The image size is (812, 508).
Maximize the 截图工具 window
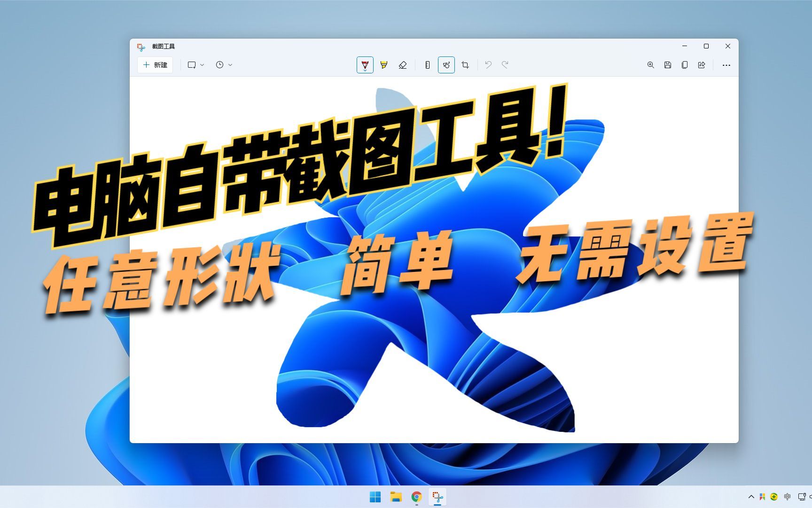click(x=706, y=46)
